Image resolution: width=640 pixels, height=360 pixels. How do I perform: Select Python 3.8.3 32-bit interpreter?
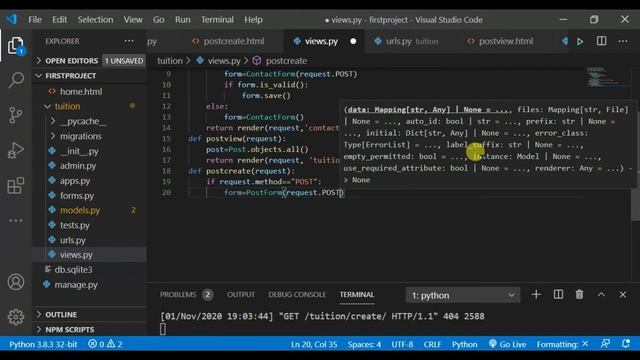click(43, 344)
